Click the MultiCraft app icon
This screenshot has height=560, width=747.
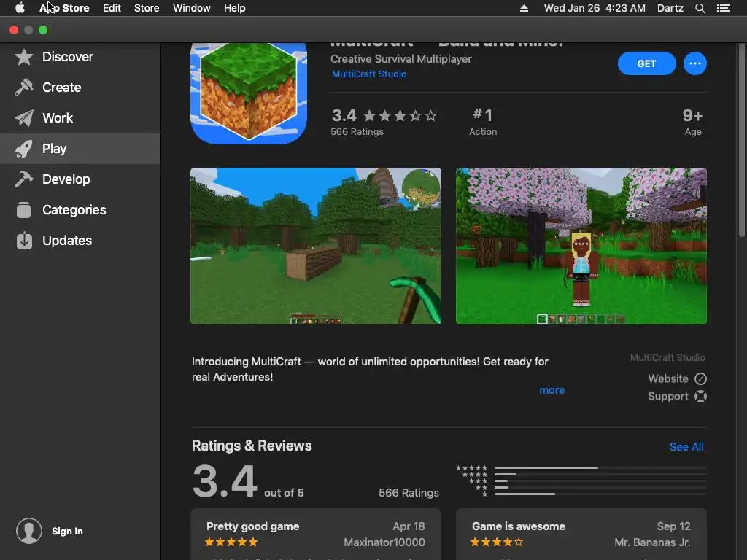tap(249, 93)
